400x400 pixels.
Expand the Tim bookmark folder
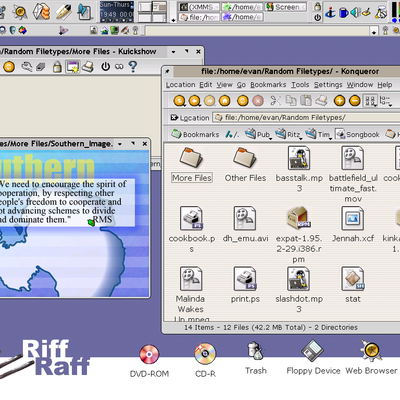point(318,134)
